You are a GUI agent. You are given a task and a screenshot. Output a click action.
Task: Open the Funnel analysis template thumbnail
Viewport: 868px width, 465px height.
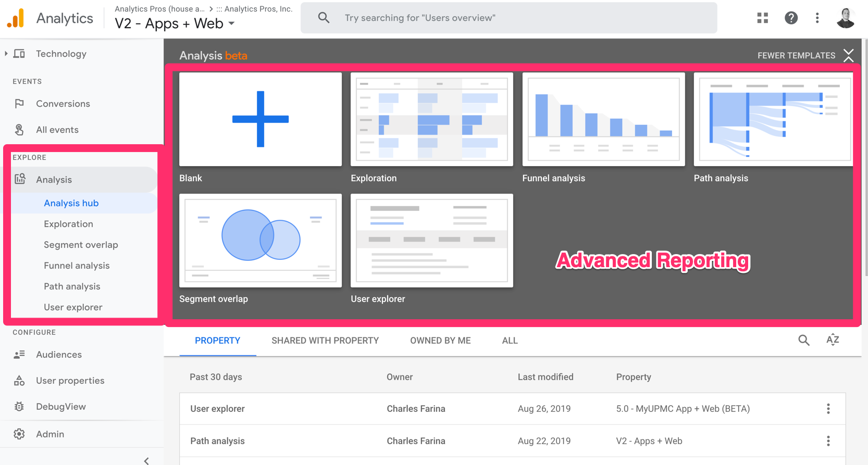(x=603, y=119)
